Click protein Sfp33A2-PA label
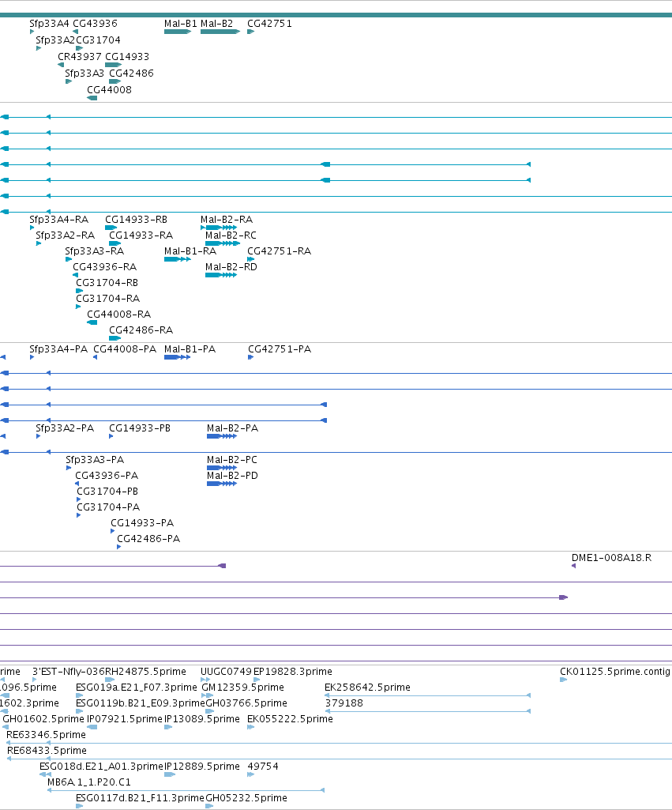672x810 pixels. [65, 428]
